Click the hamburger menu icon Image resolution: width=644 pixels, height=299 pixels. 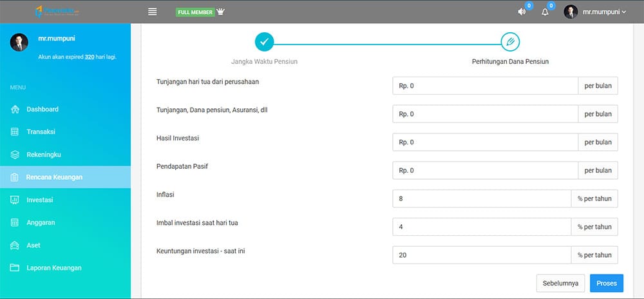[153, 12]
